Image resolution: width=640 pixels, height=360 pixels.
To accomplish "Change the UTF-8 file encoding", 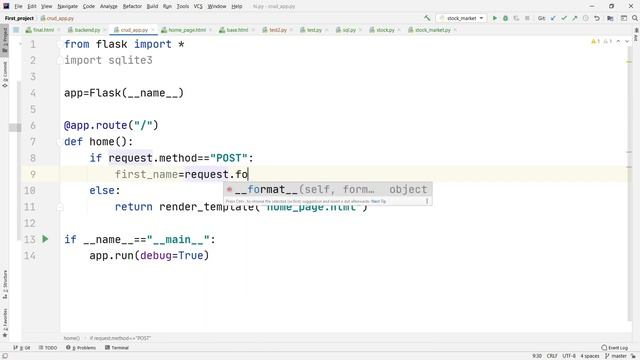I will coord(569,356).
